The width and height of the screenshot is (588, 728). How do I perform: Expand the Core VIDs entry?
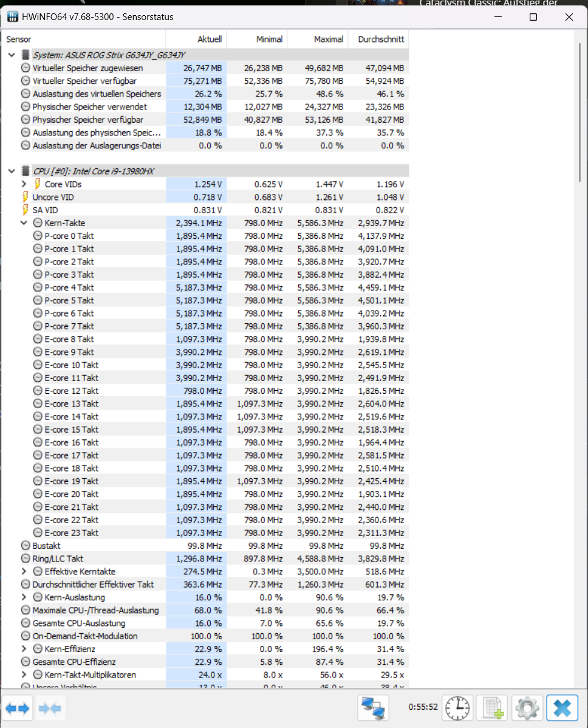pyautogui.click(x=24, y=184)
